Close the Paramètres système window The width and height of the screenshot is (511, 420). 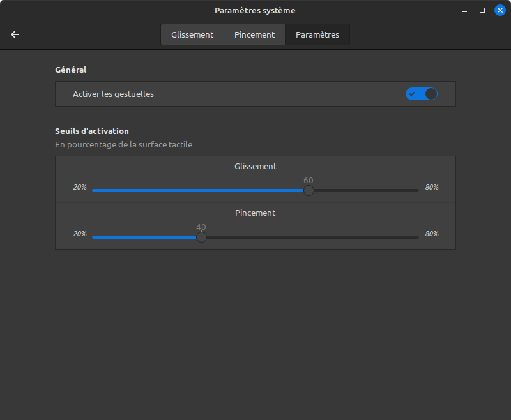coord(500,10)
